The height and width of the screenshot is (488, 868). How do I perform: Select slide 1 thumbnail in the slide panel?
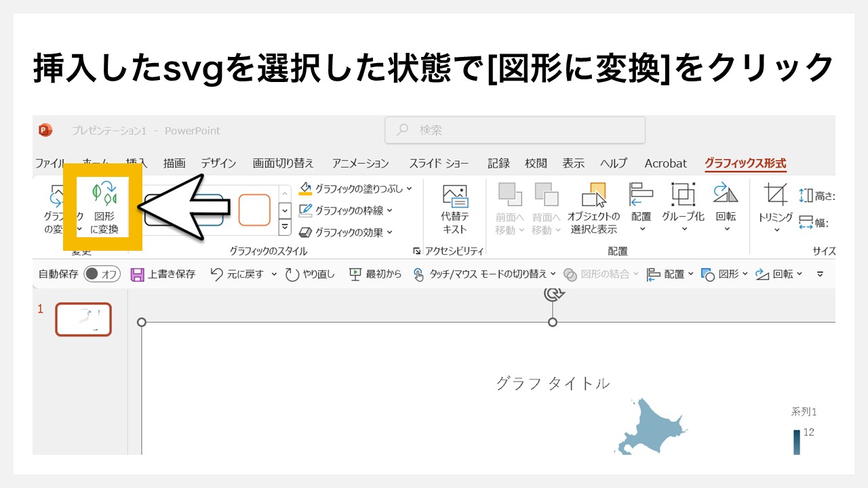[83, 319]
